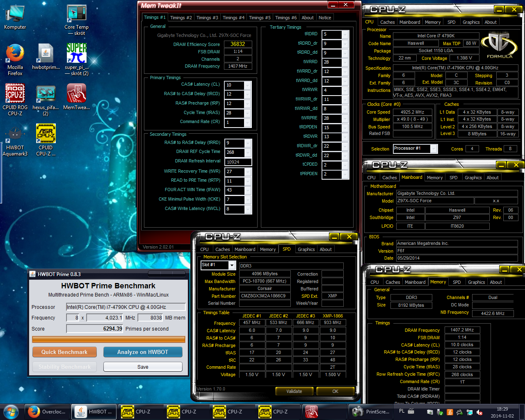Open HWBOT Aquamark3 desktop icon
This screenshot has width=525, height=420.
click(15, 142)
